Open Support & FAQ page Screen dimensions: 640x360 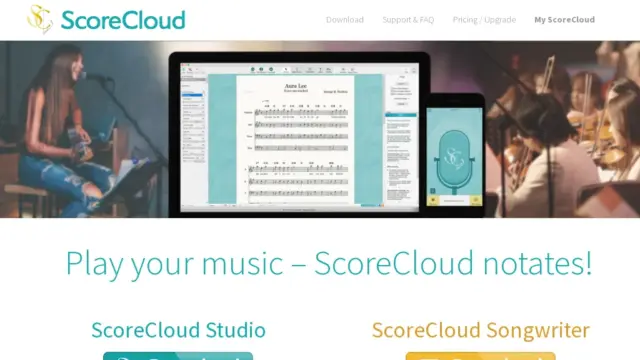408,20
